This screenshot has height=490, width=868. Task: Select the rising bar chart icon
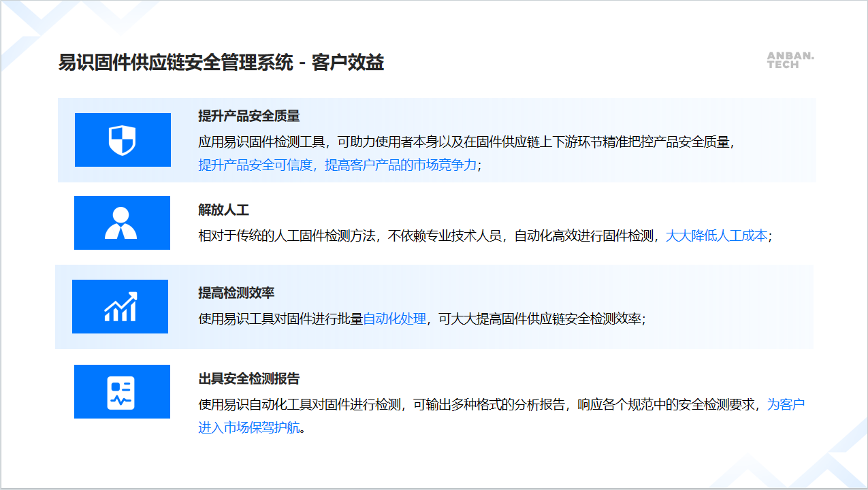120,307
